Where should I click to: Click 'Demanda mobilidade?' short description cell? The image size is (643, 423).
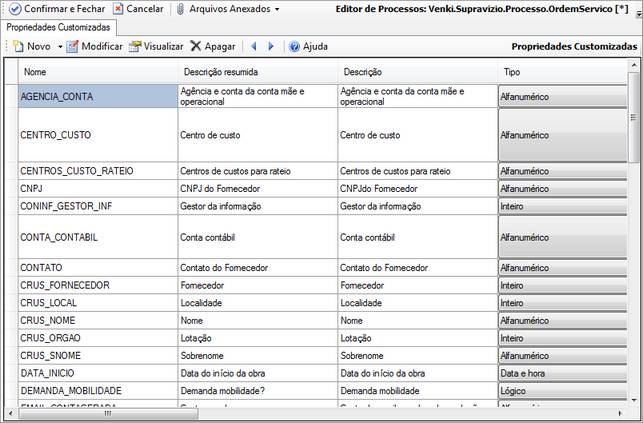(x=258, y=391)
